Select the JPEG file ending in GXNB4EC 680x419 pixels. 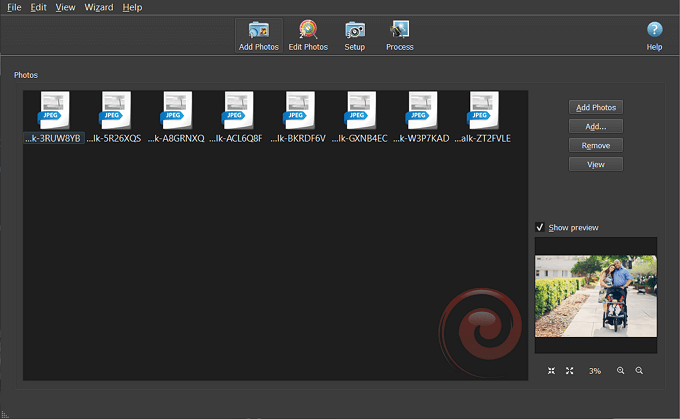tap(360, 117)
